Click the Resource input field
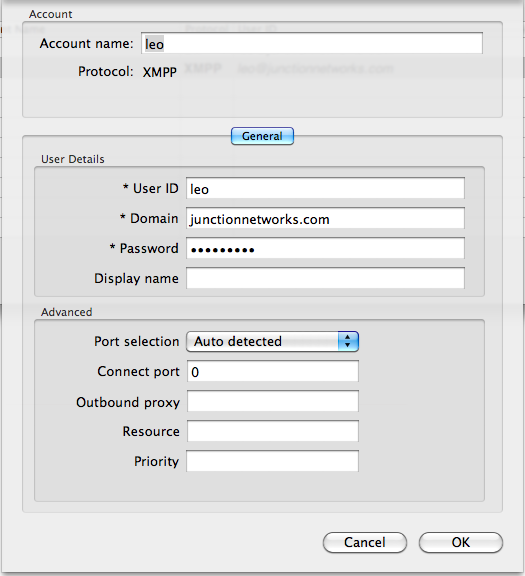The image size is (525, 576). point(273,431)
